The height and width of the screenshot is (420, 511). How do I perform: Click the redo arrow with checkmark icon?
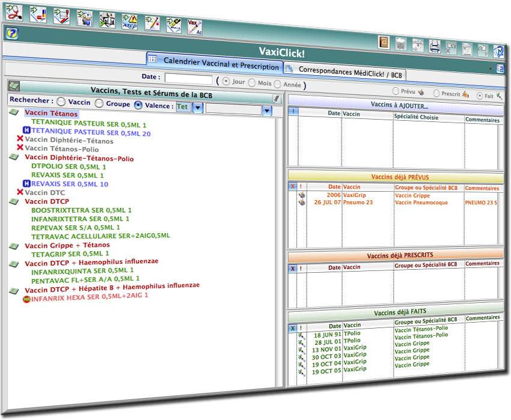pyautogui.click(x=482, y=50)
